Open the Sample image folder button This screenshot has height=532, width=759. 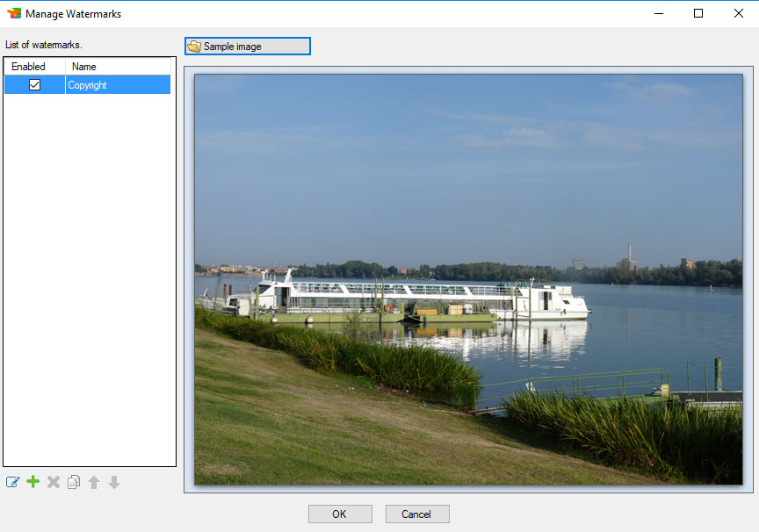point(247,47)
